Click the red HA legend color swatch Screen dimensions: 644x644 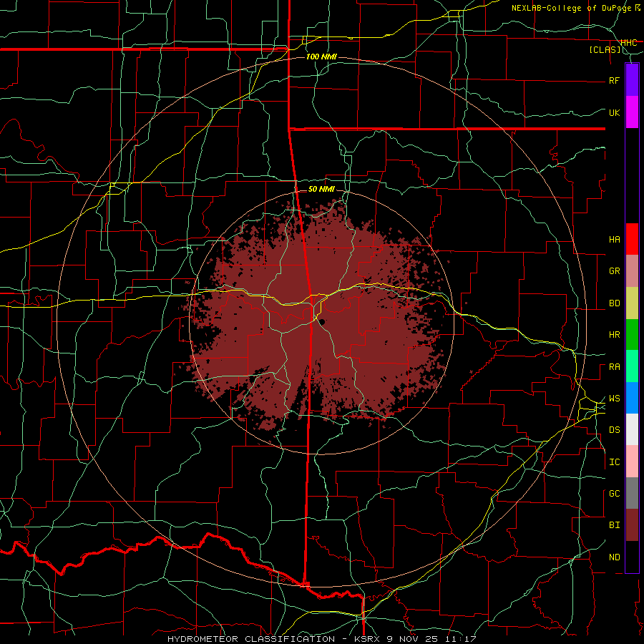click(632, 239)
